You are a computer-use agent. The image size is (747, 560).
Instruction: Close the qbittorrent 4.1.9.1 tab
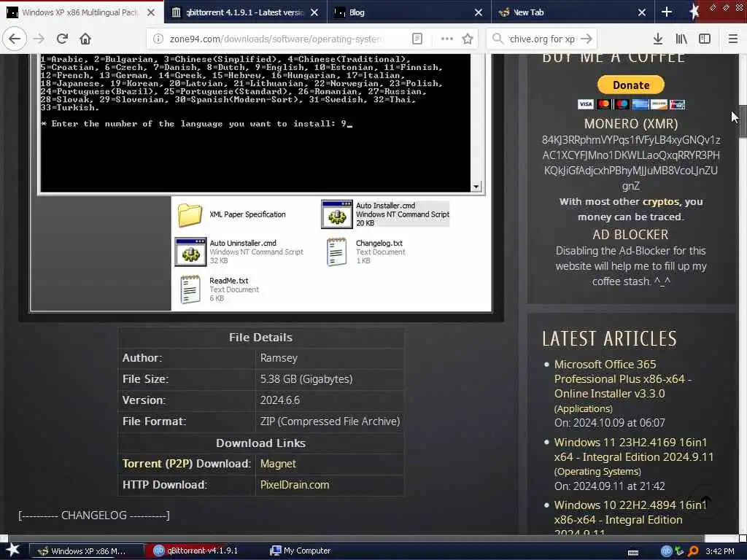tap(314, 12)
